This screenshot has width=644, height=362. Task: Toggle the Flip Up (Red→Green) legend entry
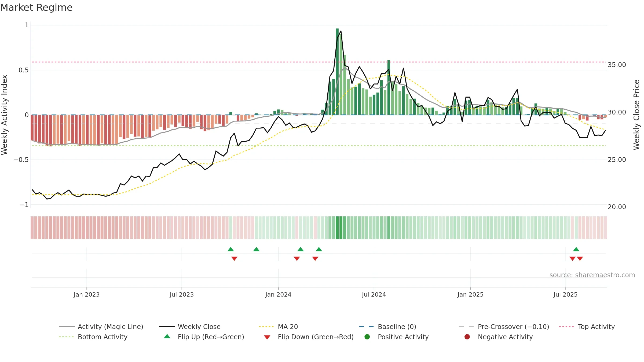pyautogui.click(x=204, y=337)
